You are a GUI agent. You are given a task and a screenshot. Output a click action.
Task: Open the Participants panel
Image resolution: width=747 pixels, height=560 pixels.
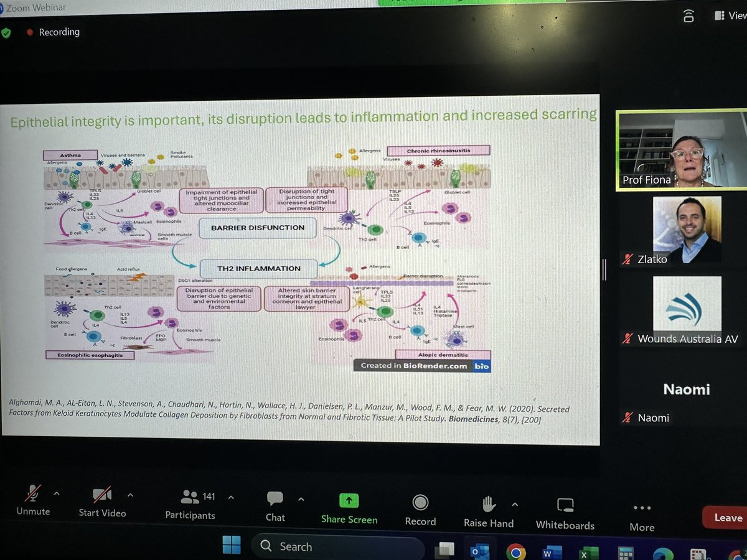(190, 505)
